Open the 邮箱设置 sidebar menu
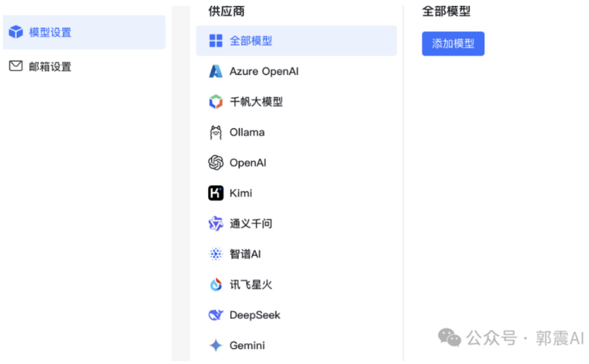 tap(84, 66)
